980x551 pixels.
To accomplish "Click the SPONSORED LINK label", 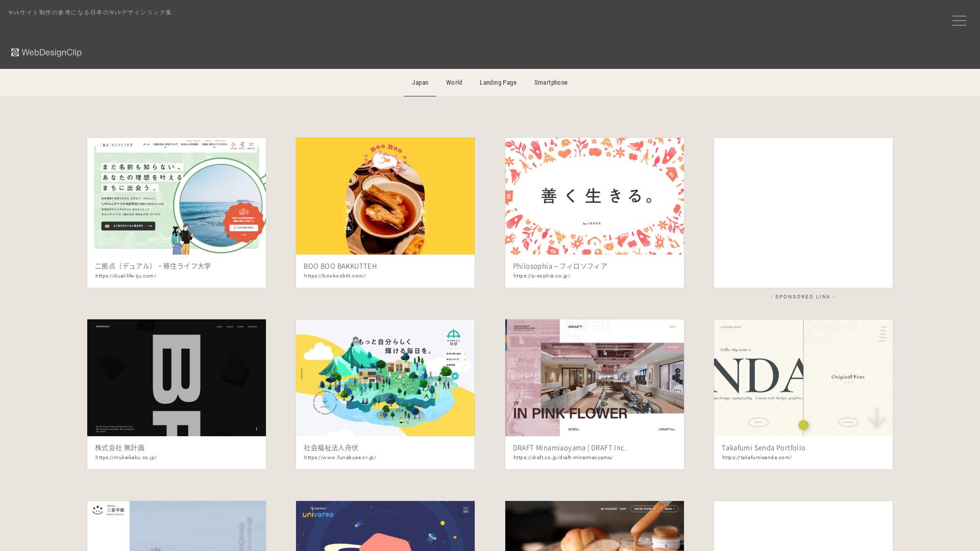I will [803, 297].
